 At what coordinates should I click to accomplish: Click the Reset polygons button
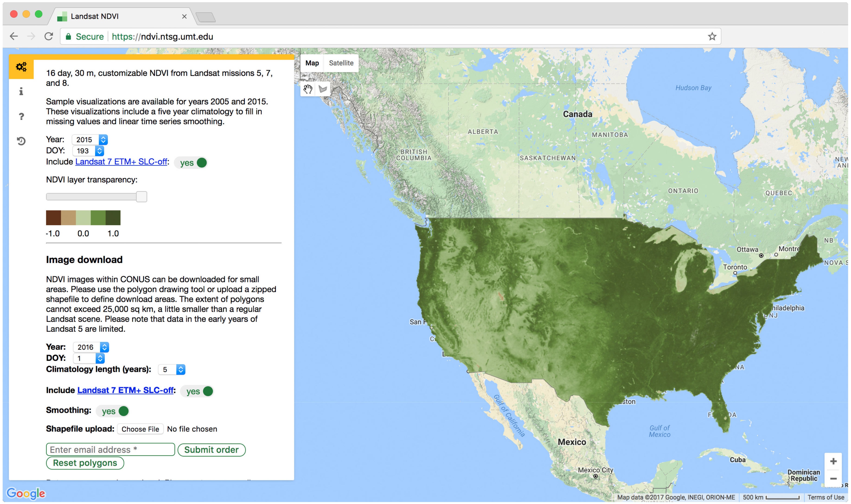(85, 463)
